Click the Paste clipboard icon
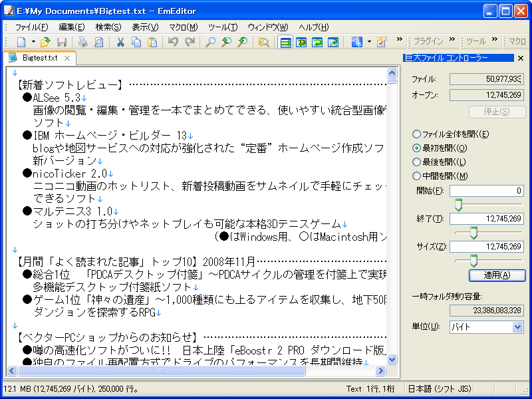Viewport: 532px width, 399px height. 152,42
